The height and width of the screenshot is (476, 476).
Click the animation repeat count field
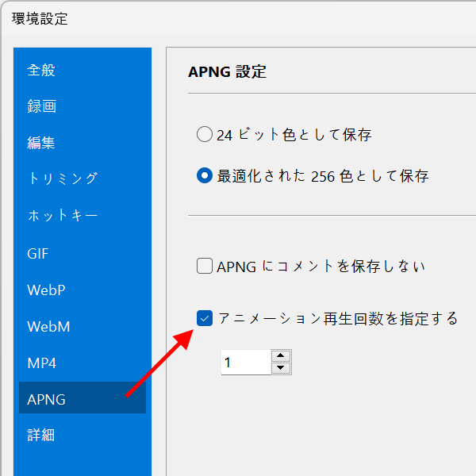[x=246, y=363]
